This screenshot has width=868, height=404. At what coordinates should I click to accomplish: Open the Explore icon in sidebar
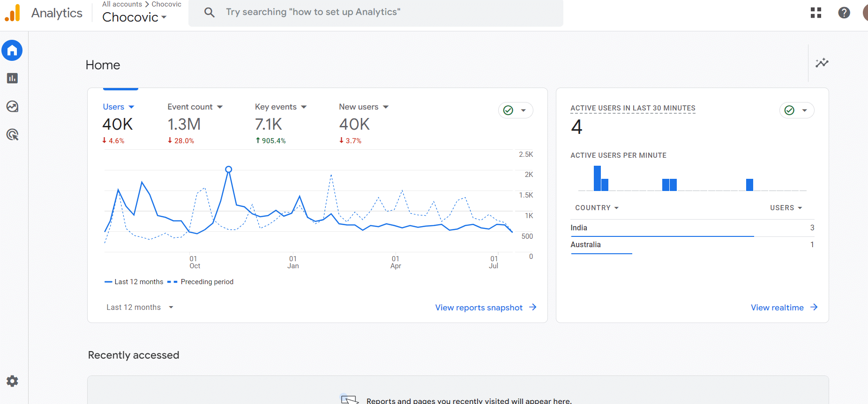pos(12,107)
